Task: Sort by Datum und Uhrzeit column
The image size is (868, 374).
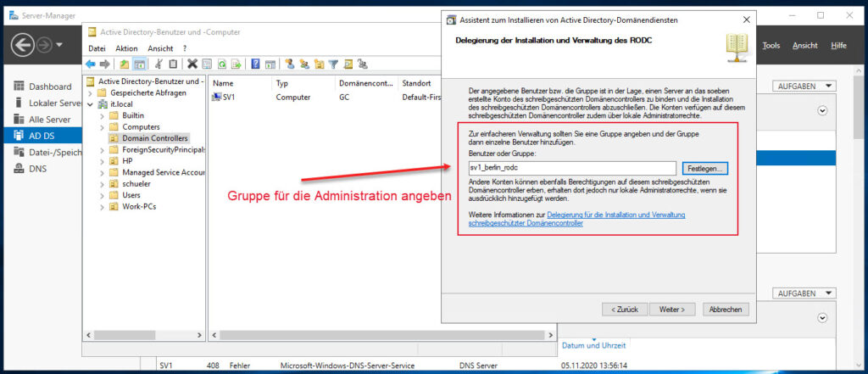Action: [593, 345]
